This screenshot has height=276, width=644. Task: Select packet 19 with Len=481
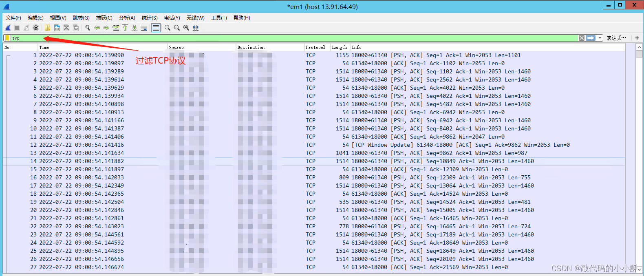tap(314, 202)
